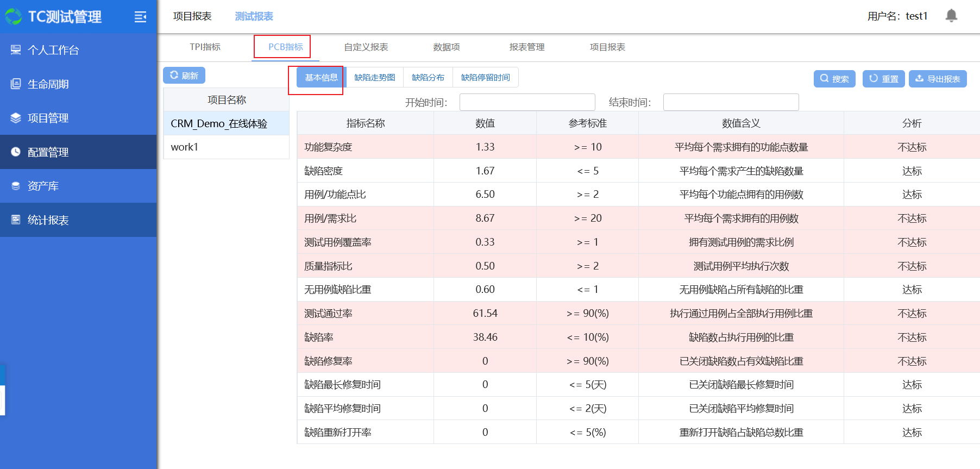Go to 项目管理 in the sidebar

48,118
